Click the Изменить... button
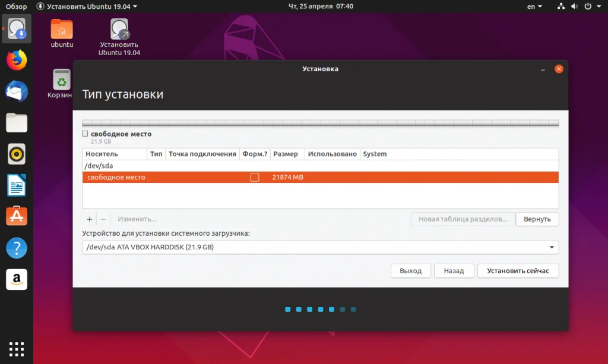The width and height of the screenshot is (608, 364). tap(137, 219)
